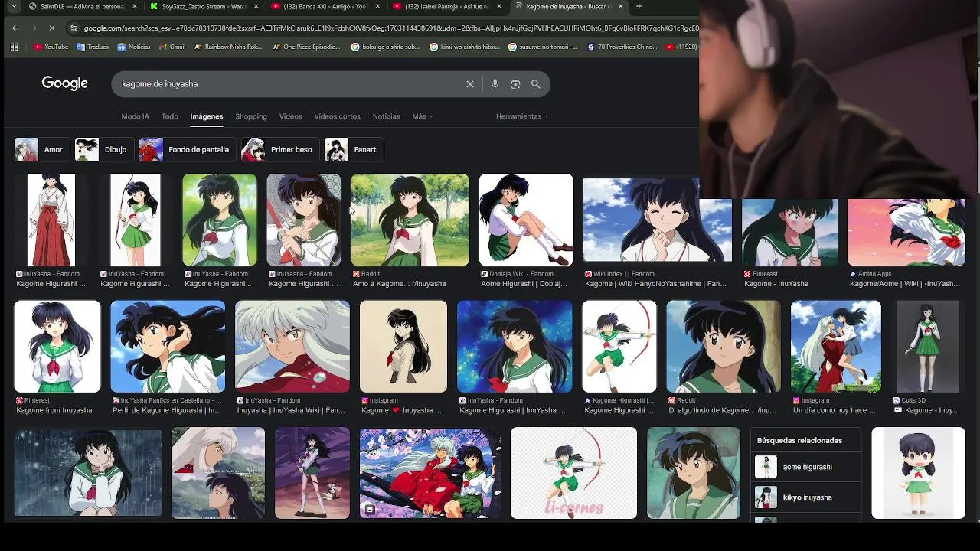The width and height of the screenshot is (980, 551).
Task: Open the Rainbow Nisha Rok bookmark
Action: pyautogui.click(x=228, y=47)
